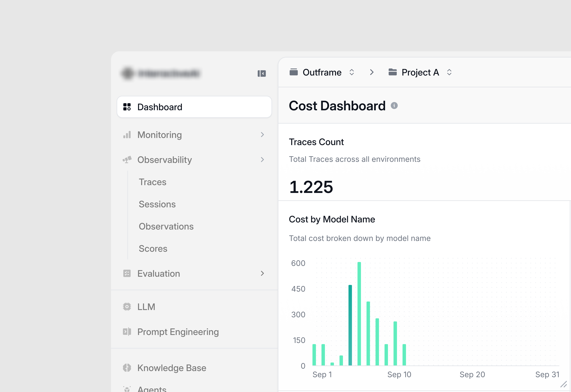Open the Outframe organization switcher
The width and height of the screenshot is (571, 392).
(352, 72)
